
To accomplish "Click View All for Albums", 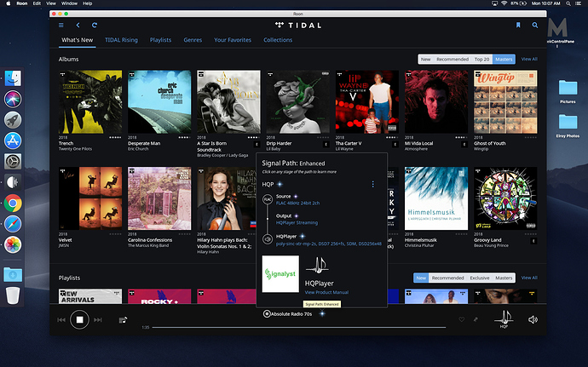I will [529, 60].
